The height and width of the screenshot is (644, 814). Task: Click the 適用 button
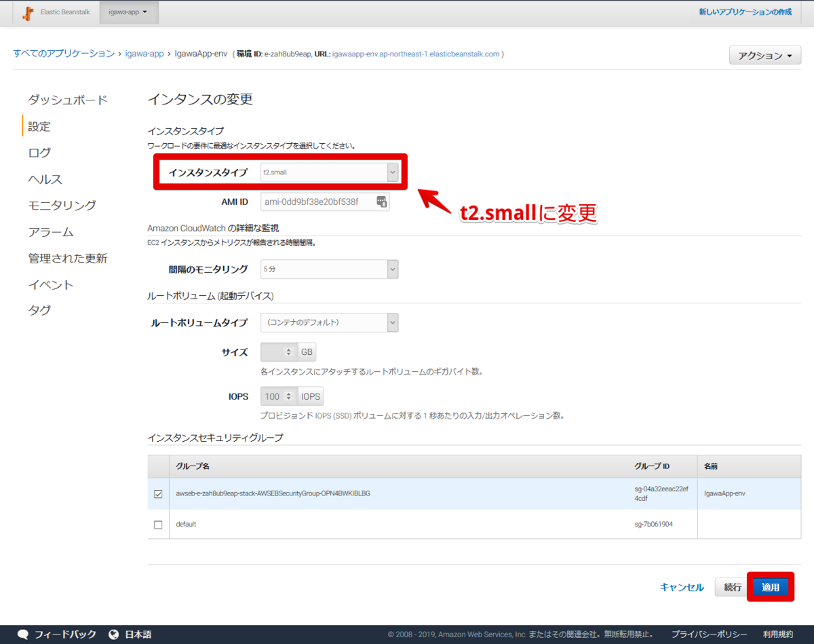pos(770,587)
